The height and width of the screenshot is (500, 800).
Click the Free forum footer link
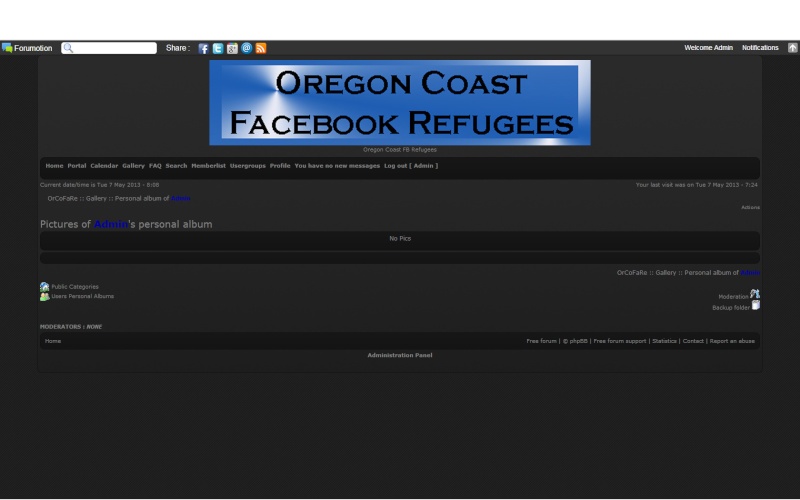[x=541, y=341]
